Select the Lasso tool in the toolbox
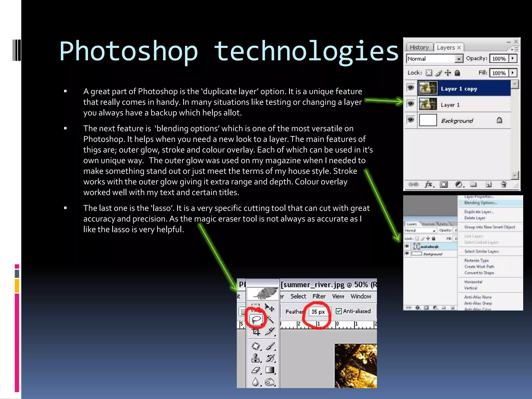The width and height of the screenshot is (532, 399). tap(256, 320)
